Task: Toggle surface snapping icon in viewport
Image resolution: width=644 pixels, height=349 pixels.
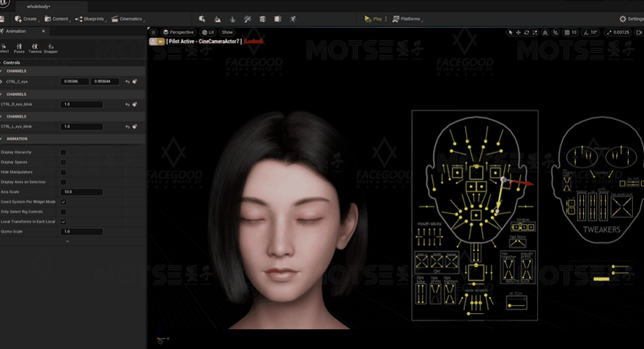Action: (x=555, y=32)
